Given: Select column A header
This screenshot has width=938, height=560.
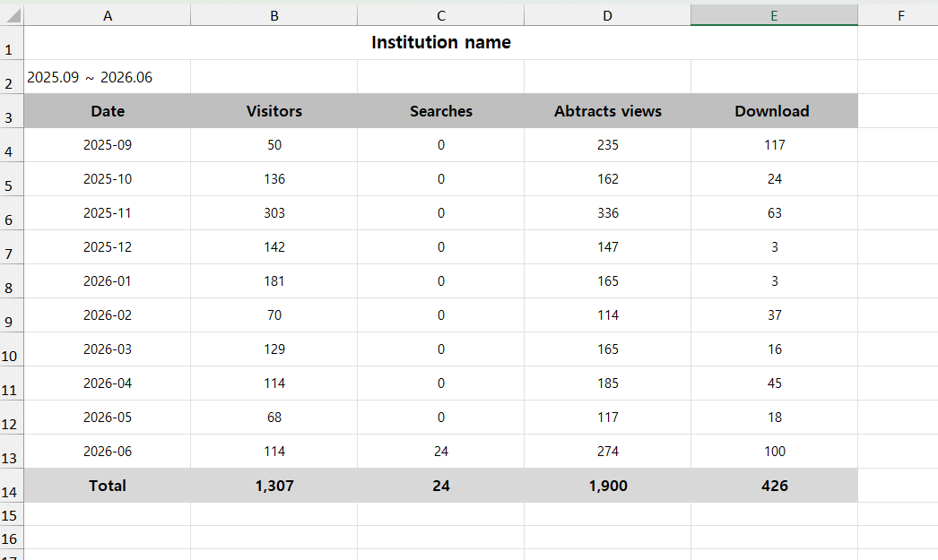Looking at the screenshot, I should coord(108,15).
